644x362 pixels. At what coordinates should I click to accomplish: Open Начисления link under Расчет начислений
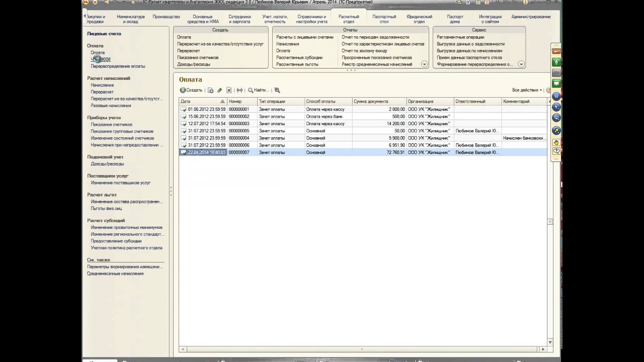coord(102,85)
